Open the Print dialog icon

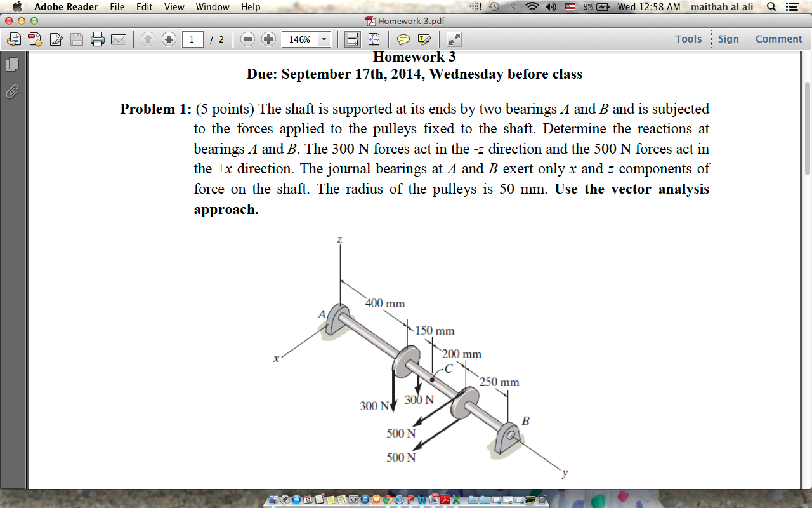coord(96,39)
